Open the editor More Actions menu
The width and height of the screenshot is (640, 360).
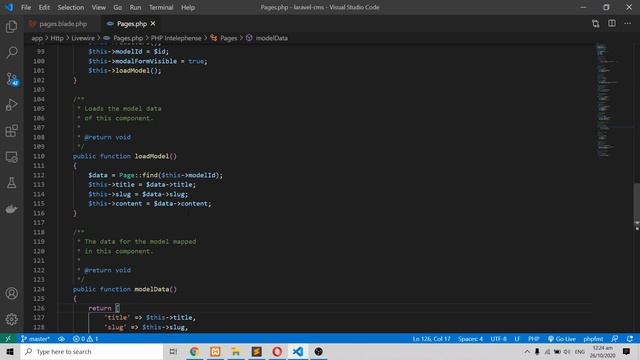click(x=628, y=24)
